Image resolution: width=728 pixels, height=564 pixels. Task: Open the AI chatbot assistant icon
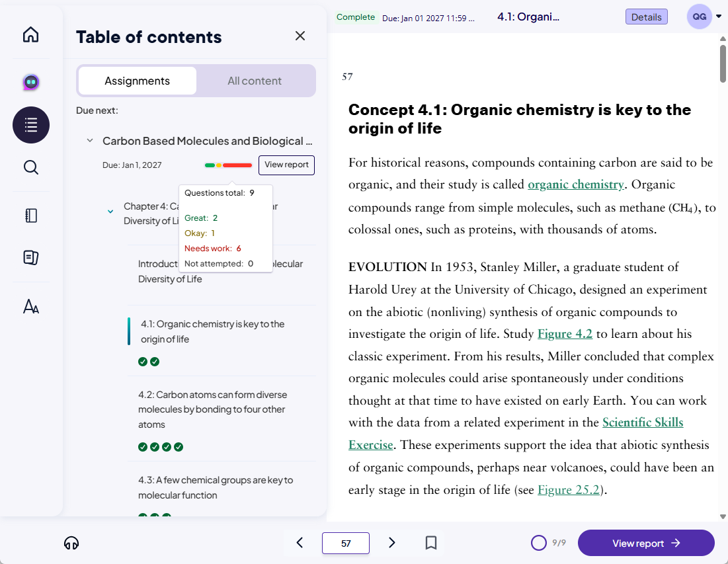[31, 82]
